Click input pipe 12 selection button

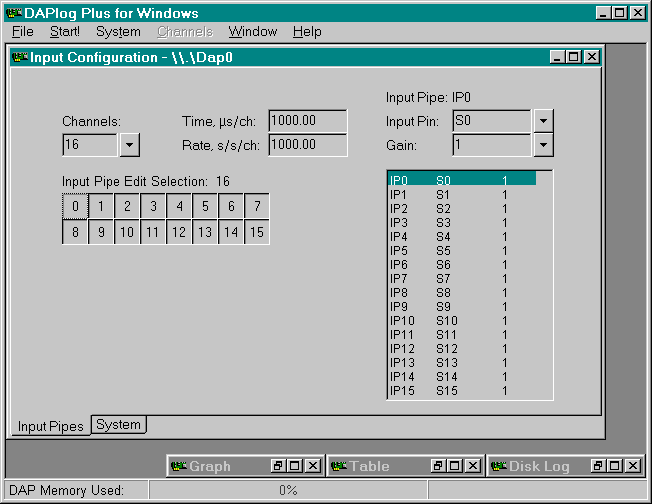pyautogui.click(x=179, y=232)
